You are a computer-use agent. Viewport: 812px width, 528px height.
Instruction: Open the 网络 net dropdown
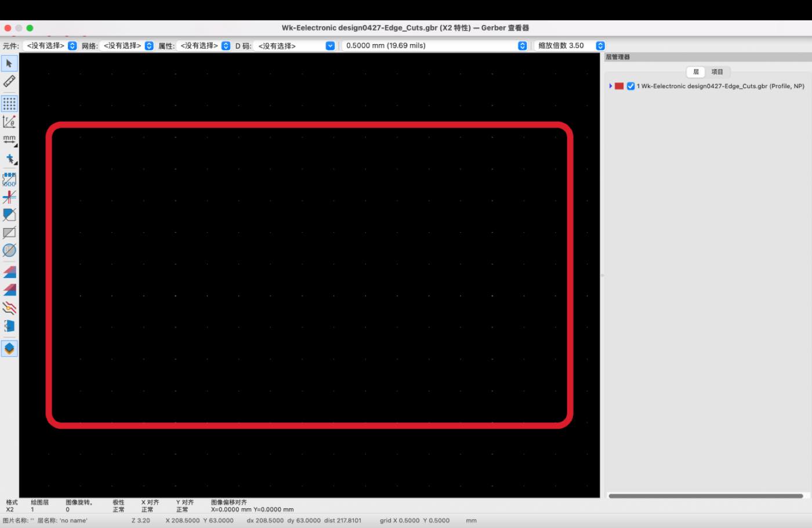[x=127, y=46]
